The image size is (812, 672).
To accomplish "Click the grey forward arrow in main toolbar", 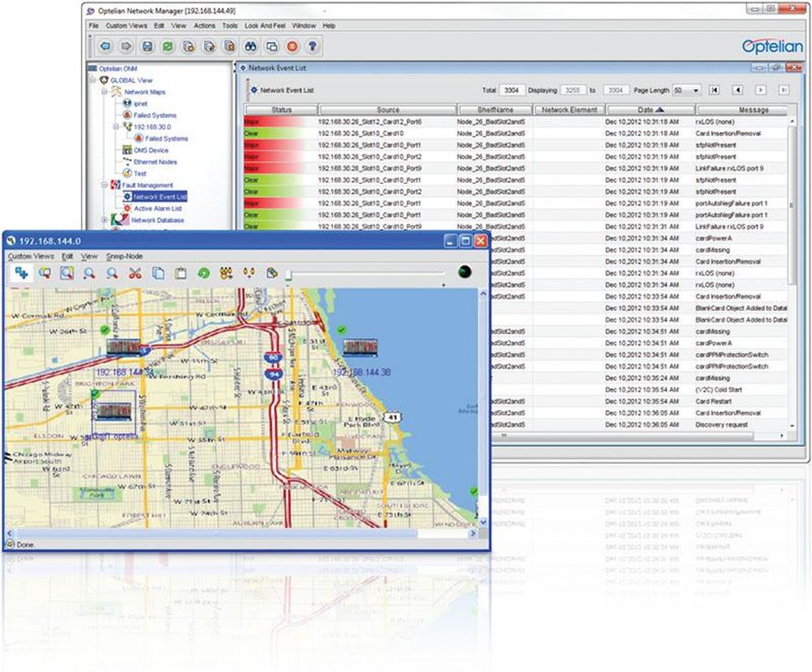I will point(126,46).
